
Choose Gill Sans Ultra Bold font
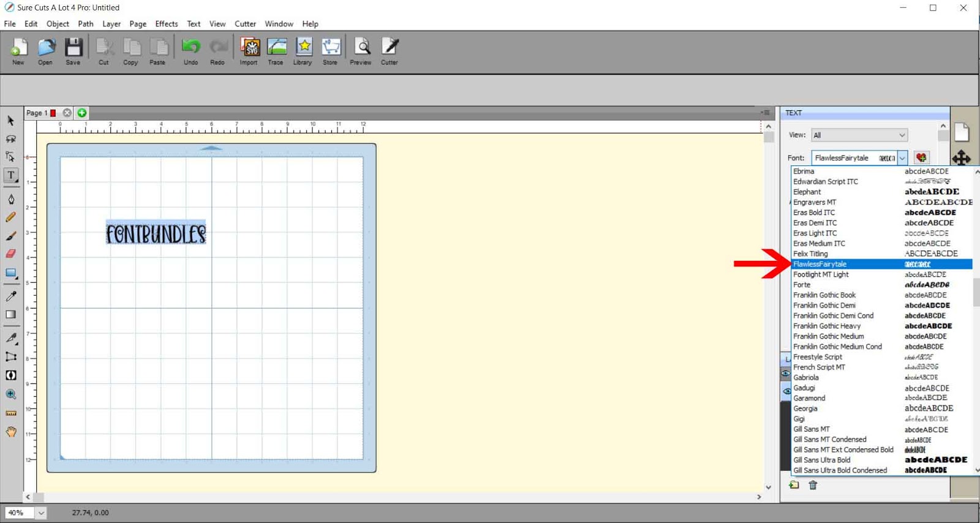pos(882,461)
